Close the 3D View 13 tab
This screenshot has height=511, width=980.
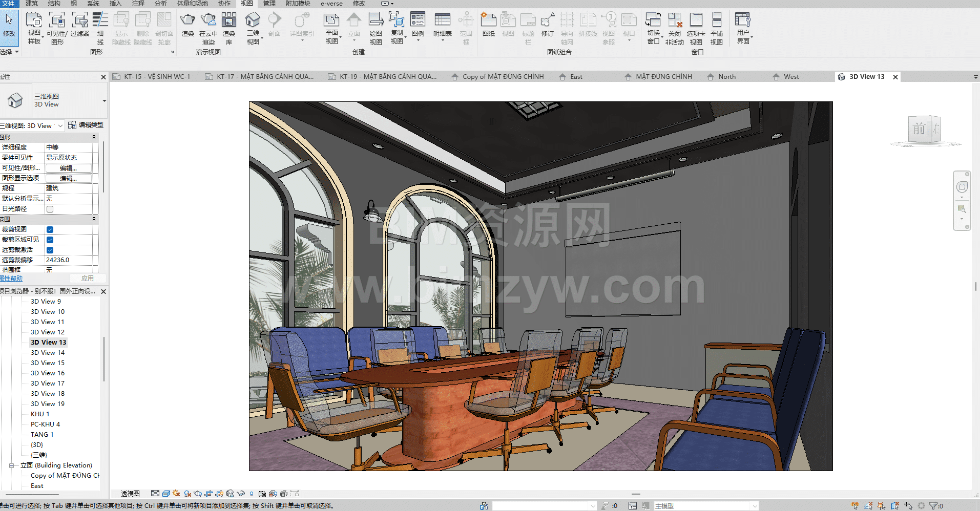point(895,77)
